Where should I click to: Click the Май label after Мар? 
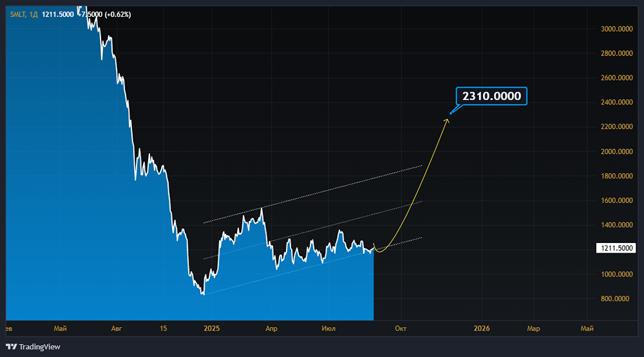click(587, 328)
